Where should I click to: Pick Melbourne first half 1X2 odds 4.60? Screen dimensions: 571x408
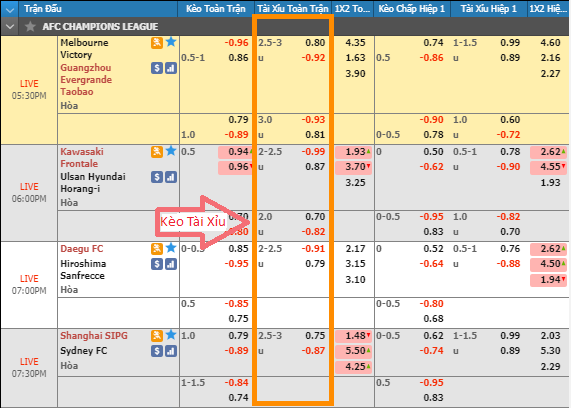click(x=550, y=43)
